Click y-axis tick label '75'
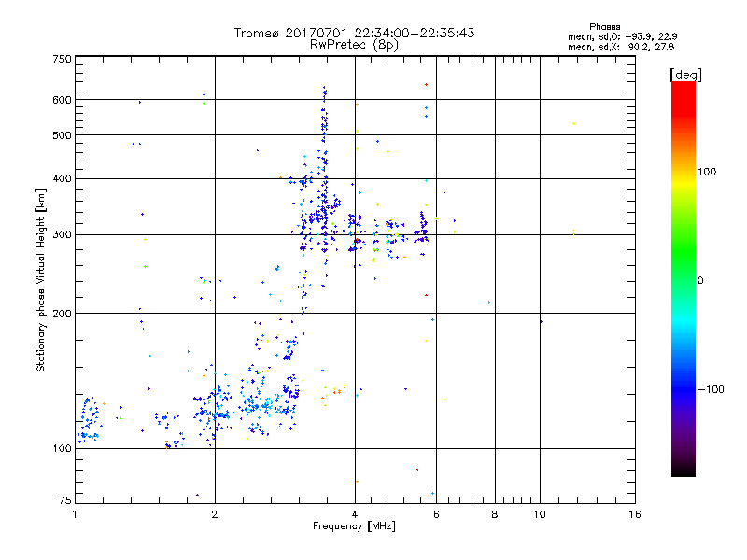The width and height of the screenshot is (747, 560). click(x=65, y=500)
